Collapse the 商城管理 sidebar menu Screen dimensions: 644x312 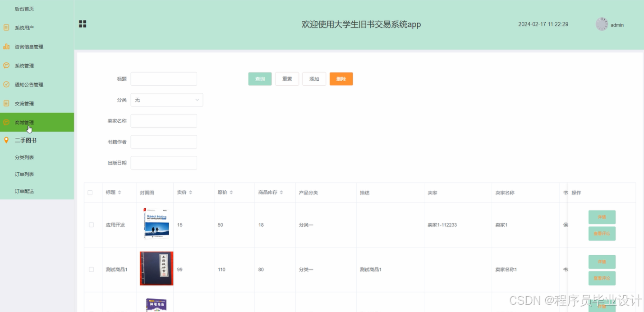pos(37,122)
